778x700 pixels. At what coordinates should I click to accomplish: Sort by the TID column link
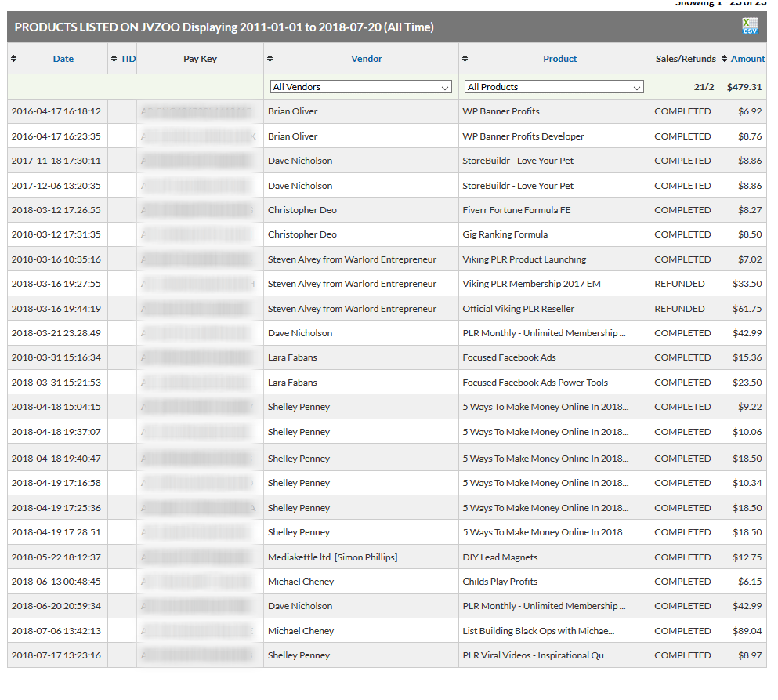[x=128, y=59]
